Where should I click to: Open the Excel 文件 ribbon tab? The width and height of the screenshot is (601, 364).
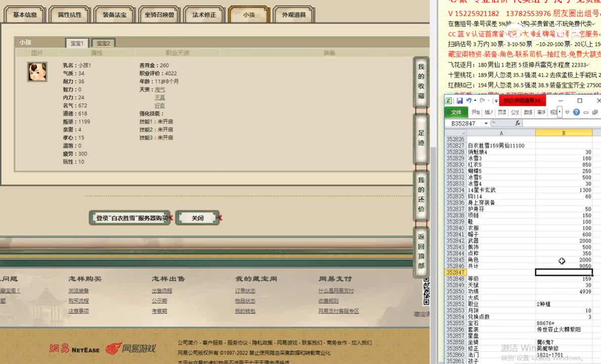point(457,112)
